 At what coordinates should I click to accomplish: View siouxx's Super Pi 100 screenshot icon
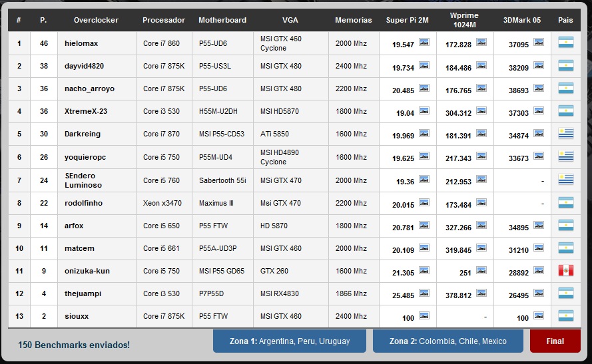coord(424,316)
